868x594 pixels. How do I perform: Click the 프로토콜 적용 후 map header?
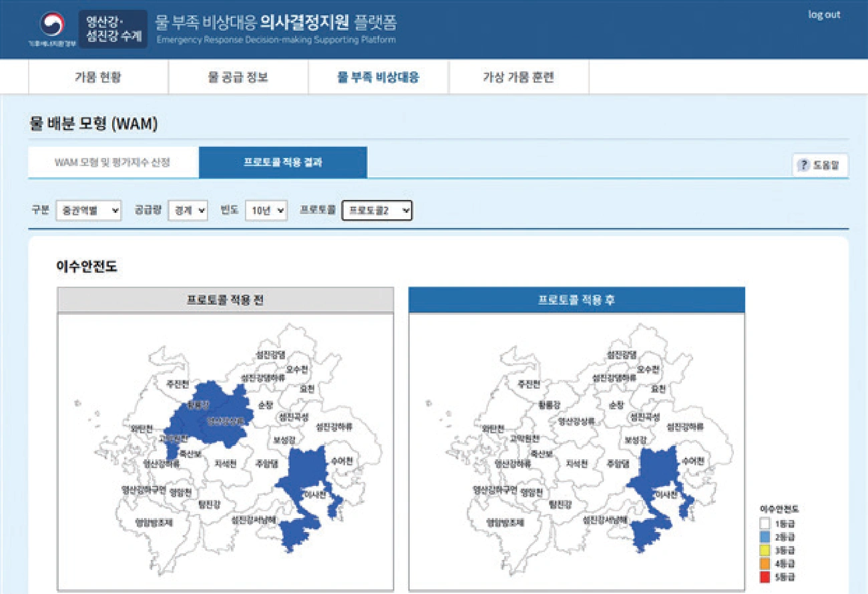(577, 300)
